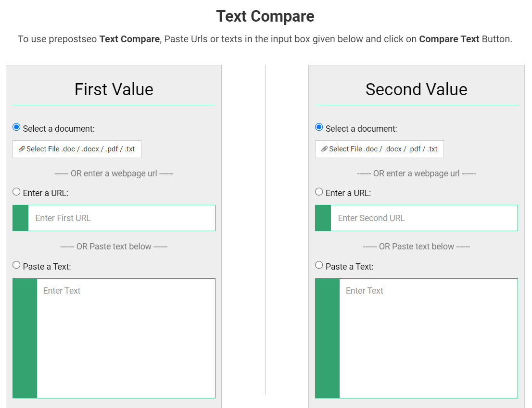Click the First Value Select File button

pyautogui.click(x=77, y=149)
